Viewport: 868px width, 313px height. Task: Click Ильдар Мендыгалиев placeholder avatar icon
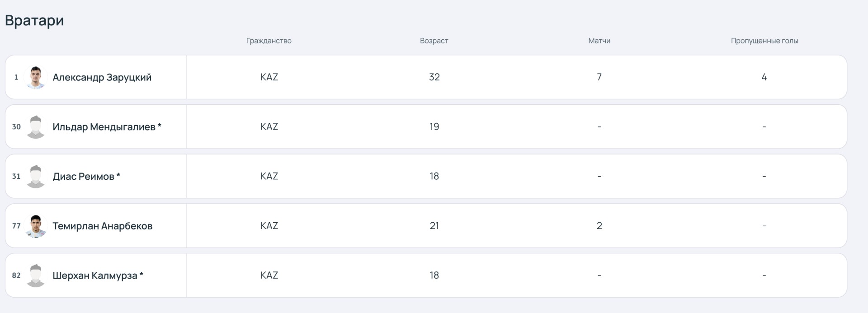tap(36, 127)
